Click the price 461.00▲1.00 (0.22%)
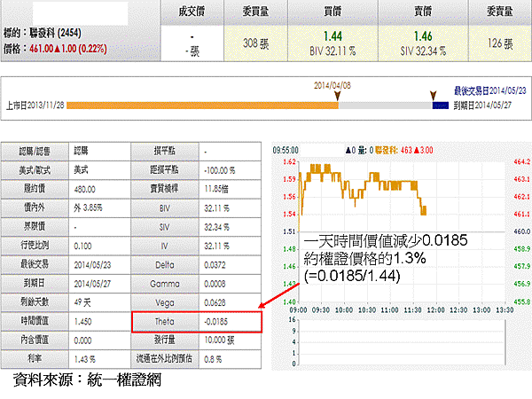The width and height of the screenshot is (532, 399). [68, 49]
